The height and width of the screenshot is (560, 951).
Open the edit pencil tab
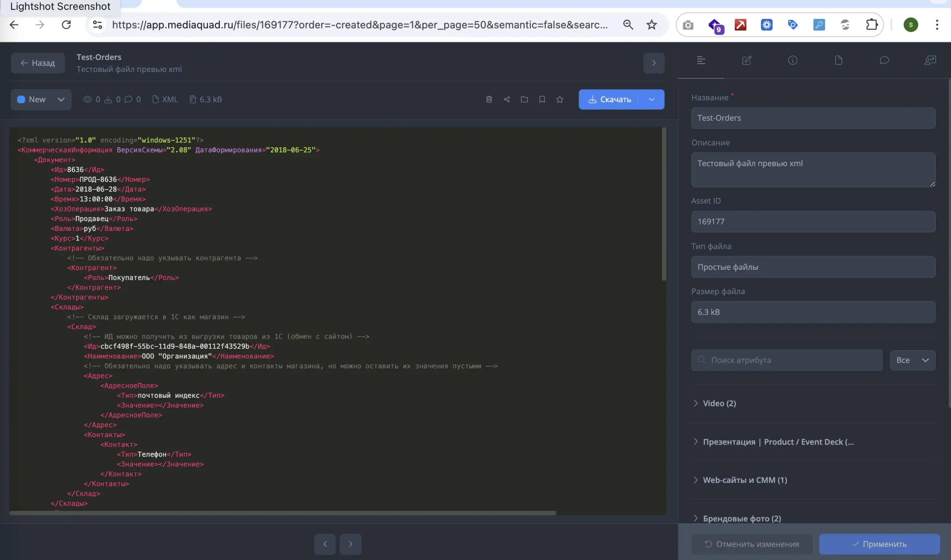pos(747,60)
